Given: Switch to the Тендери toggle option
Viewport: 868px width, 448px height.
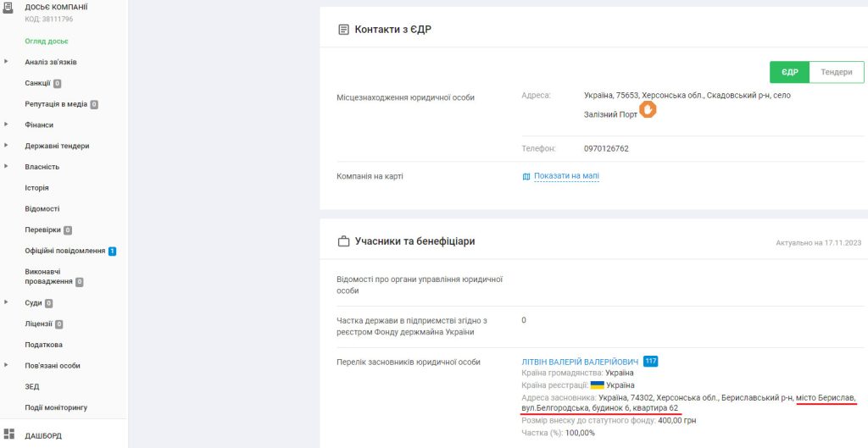Looking at the screenshot, I should pyautogui.click(x=836, y=72).
